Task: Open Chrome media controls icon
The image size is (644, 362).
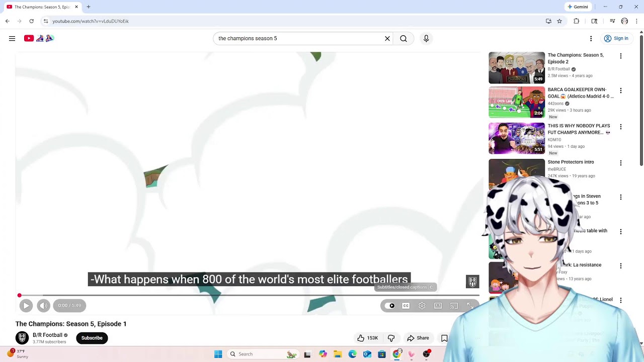Action: (x=612, y=21)
